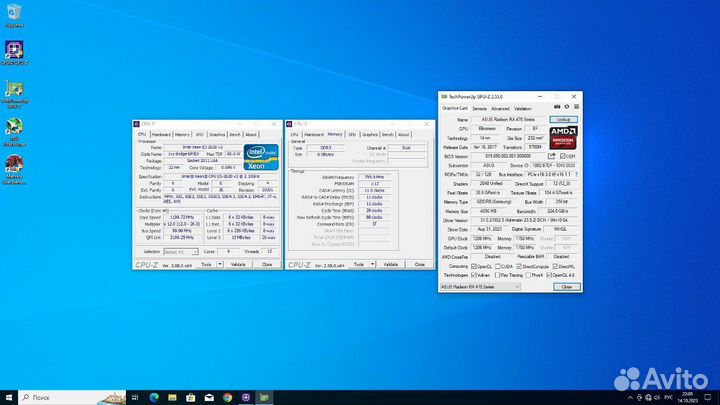Click the BIOS export share icon in GPU-Z

(x=551, y=156)
